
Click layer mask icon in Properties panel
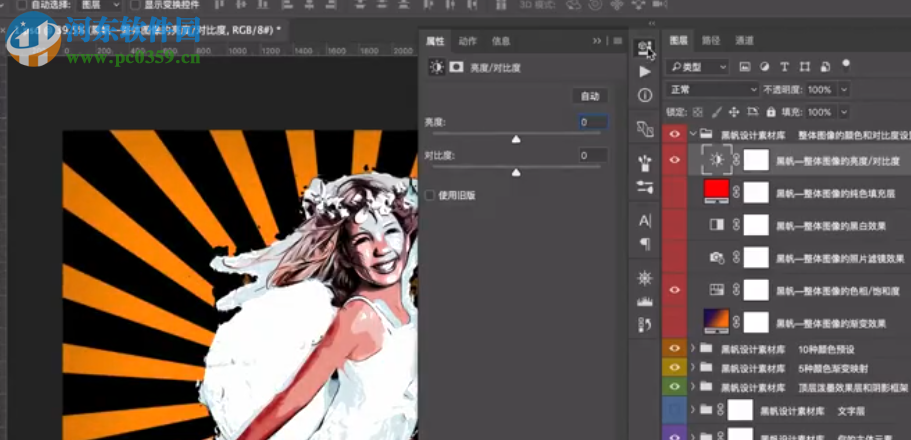click(456, 67)
